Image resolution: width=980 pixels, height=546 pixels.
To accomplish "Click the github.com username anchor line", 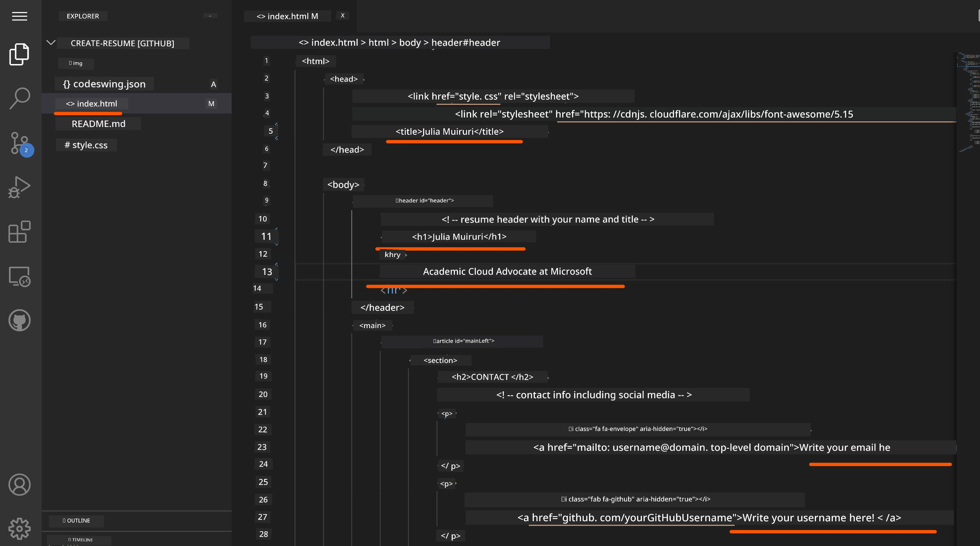I will click(x=709, y=518).
